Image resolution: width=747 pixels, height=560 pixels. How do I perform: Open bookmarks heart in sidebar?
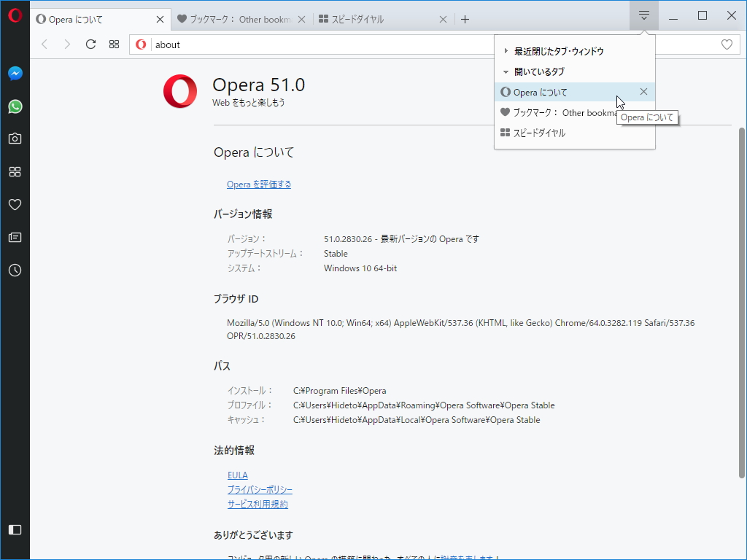pyautogui.click(x=15, y=204)
